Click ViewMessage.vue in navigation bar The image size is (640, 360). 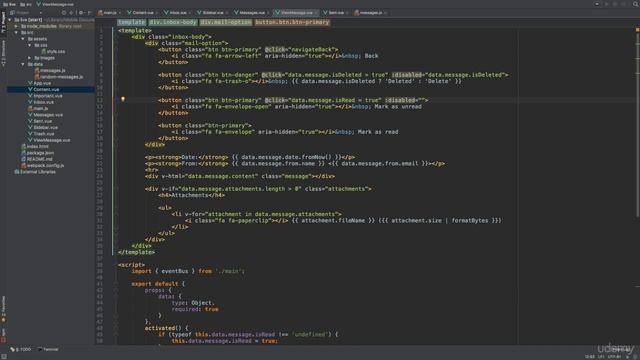[x=55, y=4]
